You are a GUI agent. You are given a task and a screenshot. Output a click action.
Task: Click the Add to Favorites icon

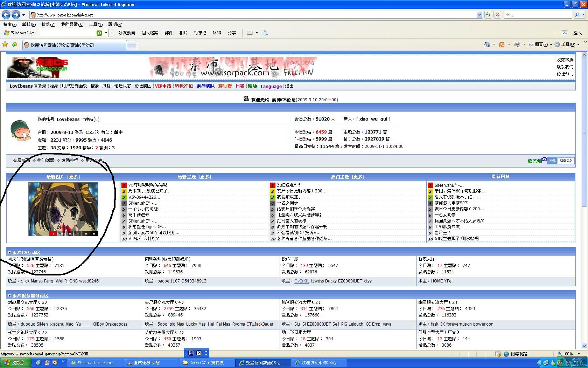tap(14, 45)
